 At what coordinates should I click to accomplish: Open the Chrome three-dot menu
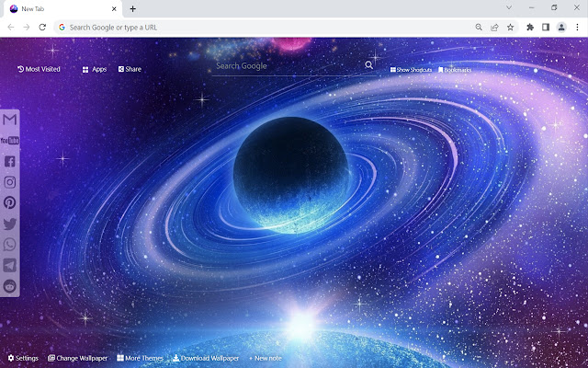[x=577, y=27]
